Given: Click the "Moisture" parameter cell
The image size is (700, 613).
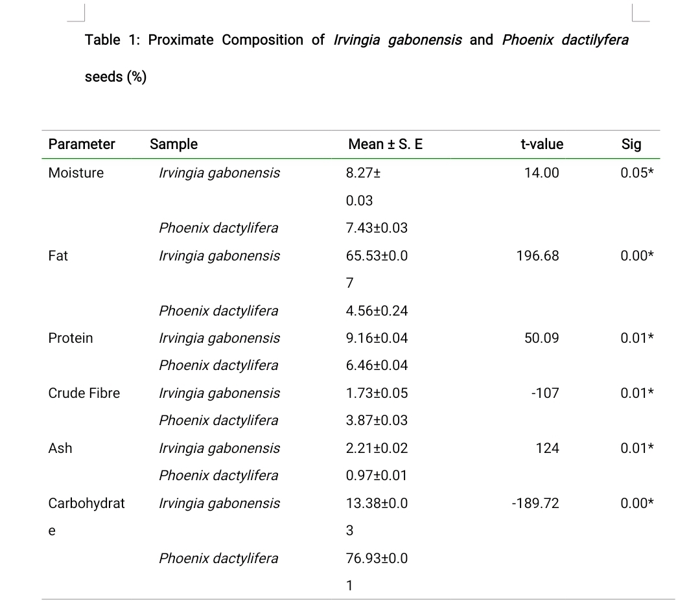Looking at the screenshot, I should click(x=76, y=173).
